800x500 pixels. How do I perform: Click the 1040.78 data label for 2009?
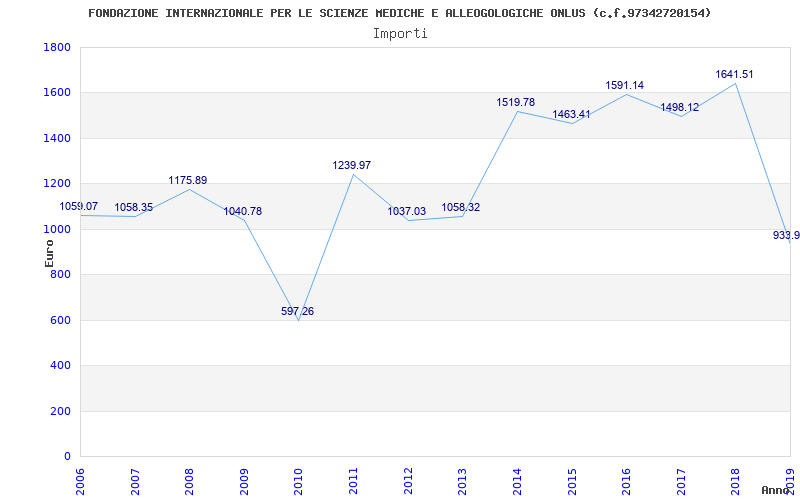click(x=242, y=212)
